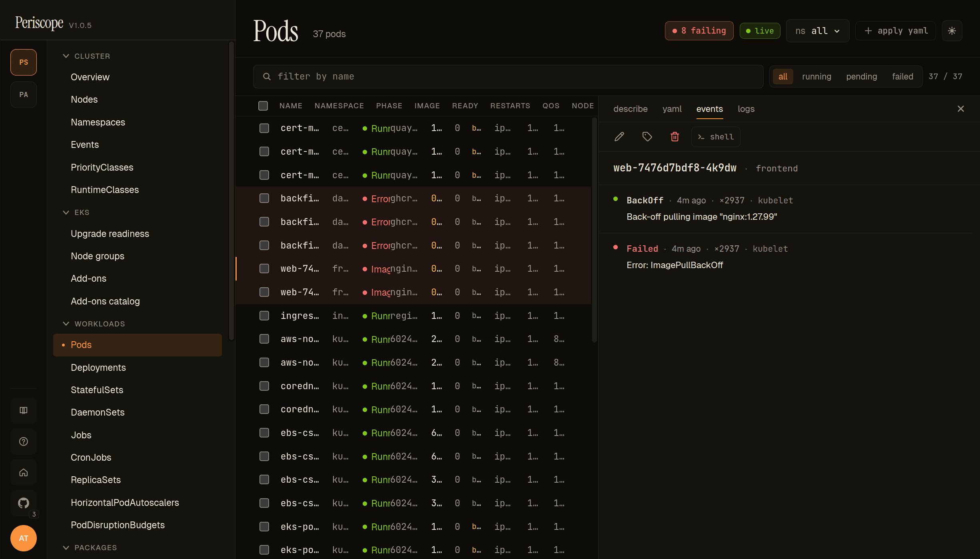Screen dimensions: 980x559
Task: Open the GitHub icon in sidebar
Action: (24, 503)
